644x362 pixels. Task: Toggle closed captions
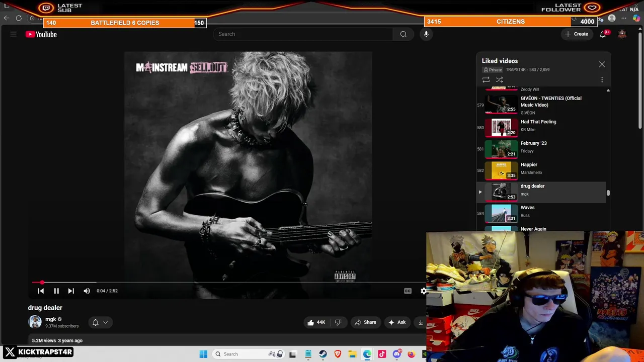point(408,291)
